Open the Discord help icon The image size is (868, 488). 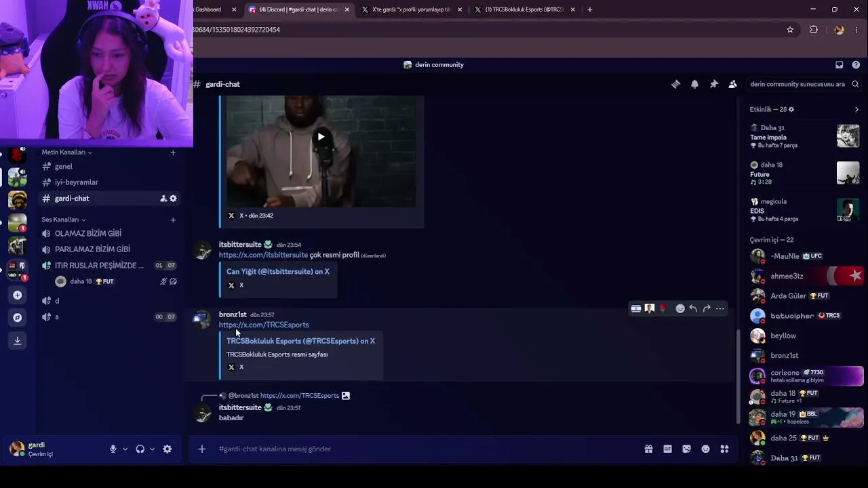856,65
